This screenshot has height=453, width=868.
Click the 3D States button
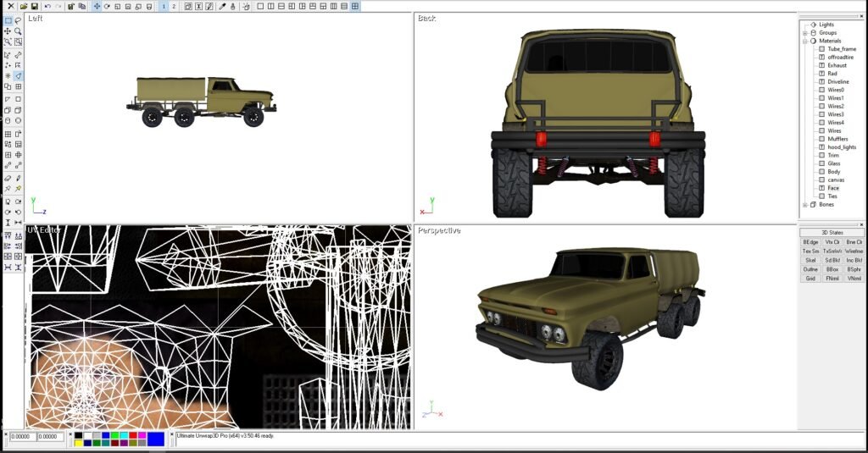coord(832,232)
